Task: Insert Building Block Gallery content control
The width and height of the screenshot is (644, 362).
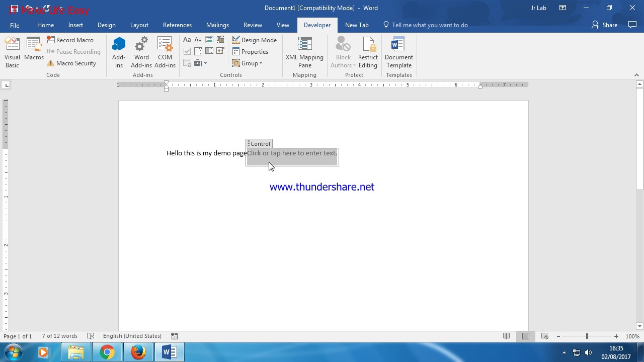Action: pos(220,40)
